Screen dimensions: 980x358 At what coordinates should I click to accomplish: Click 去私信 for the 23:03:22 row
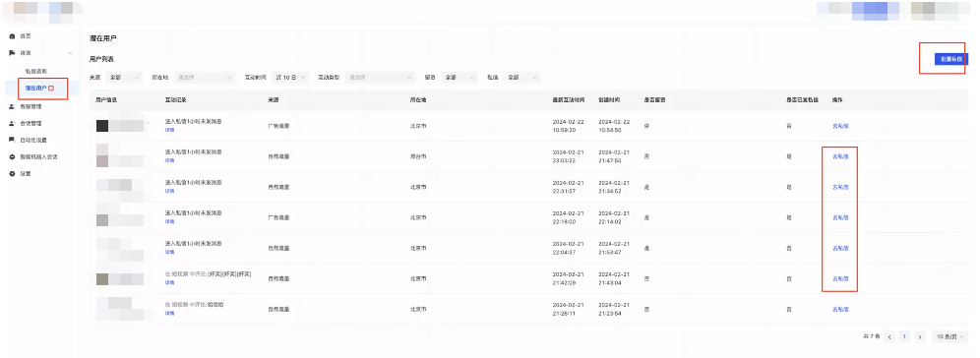840,156
